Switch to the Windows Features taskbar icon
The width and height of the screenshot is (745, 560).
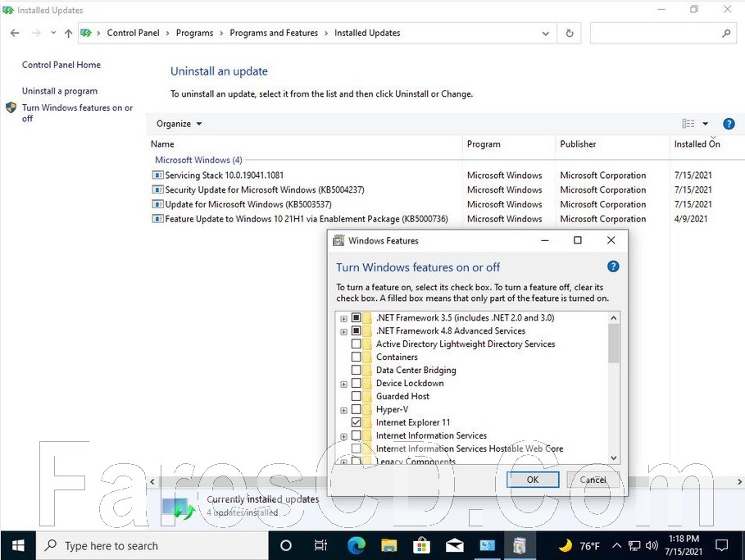(520, 545)
